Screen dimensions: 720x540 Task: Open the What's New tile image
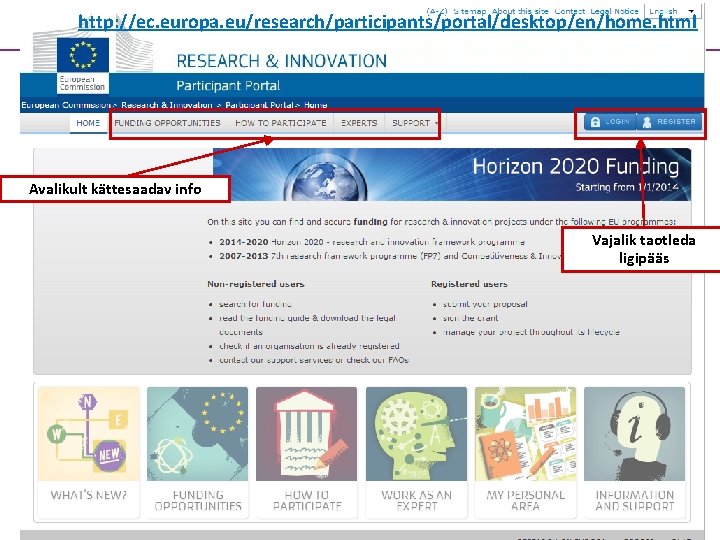pos(89,433)
